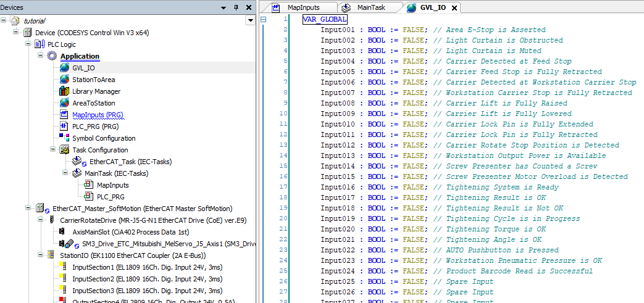Collapse the Device node
The width and height of the screenshot is (644, 303).
click(16, 31)
